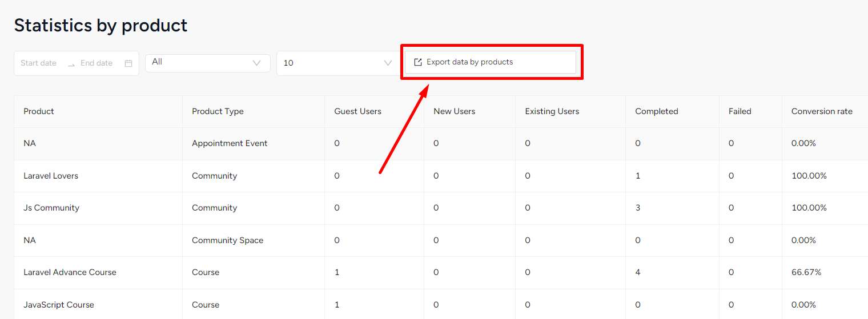This screenshot has width=868, height=319.
Task: Click JavaScript Course's Guest Users value 1
Action: (337, 304)
